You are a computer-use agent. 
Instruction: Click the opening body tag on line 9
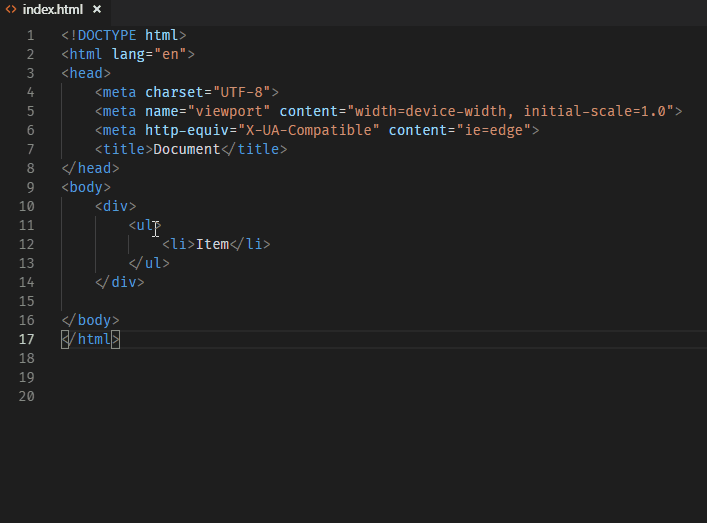(86, 187)
